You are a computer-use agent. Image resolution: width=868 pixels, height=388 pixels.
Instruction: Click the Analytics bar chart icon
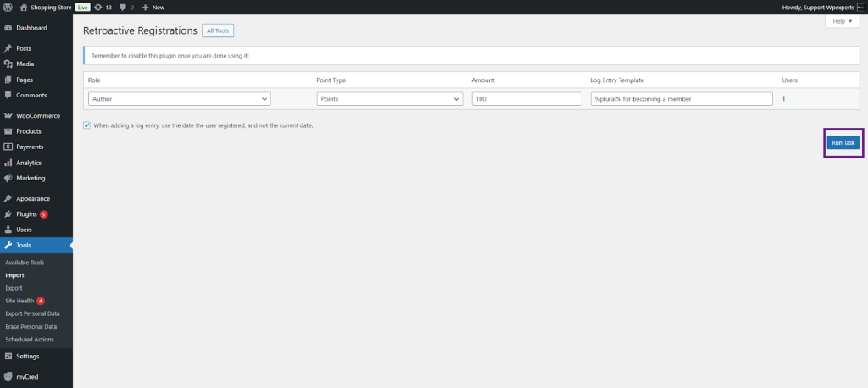click(8, 163)
